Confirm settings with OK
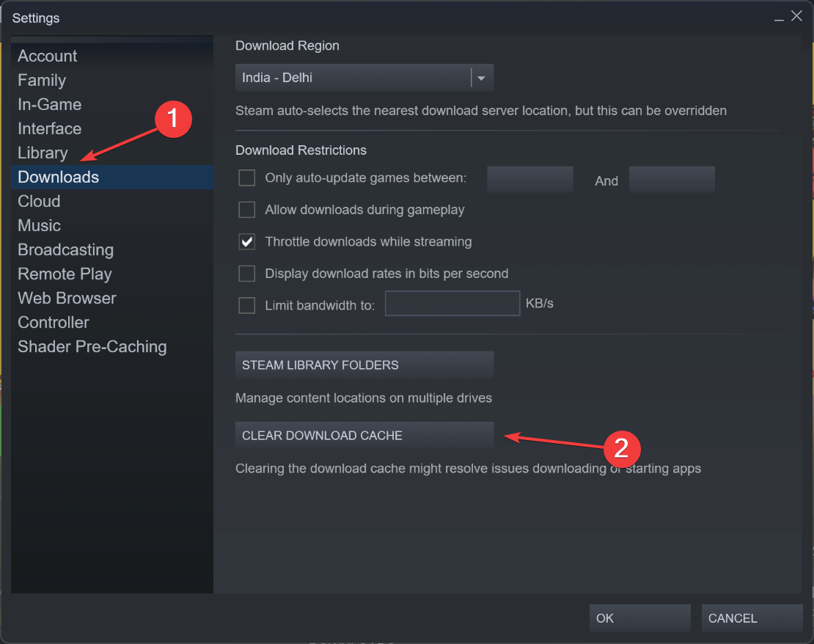The height and width of the screenshot is (644, 814). tap(639, 618)
